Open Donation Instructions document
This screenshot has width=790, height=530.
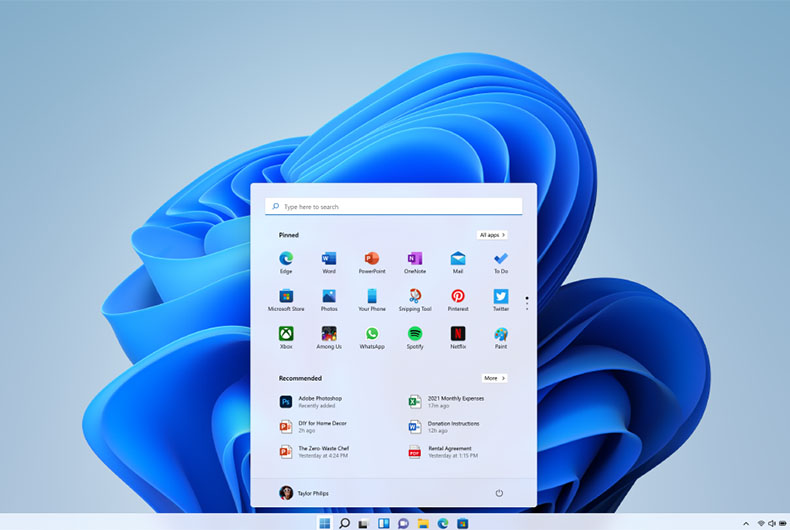[444, 427]
